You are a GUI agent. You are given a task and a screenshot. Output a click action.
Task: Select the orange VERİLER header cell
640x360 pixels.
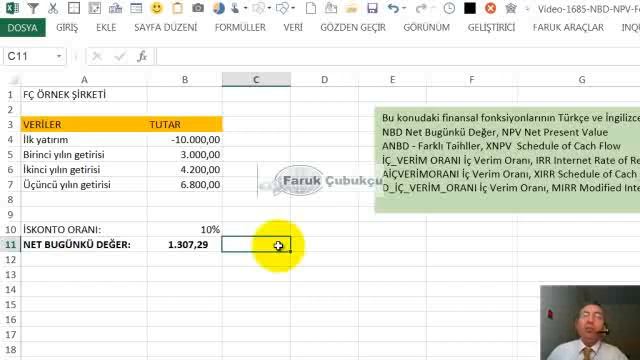pyautogui.click(x=84, y=124)
